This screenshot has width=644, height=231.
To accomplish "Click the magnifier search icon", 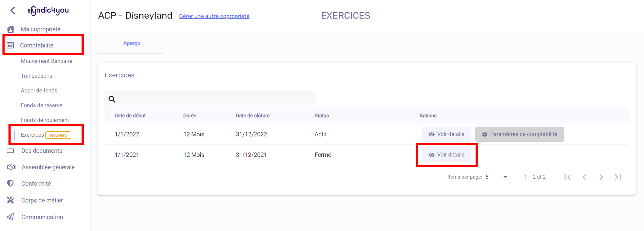I will click(112, 99).
